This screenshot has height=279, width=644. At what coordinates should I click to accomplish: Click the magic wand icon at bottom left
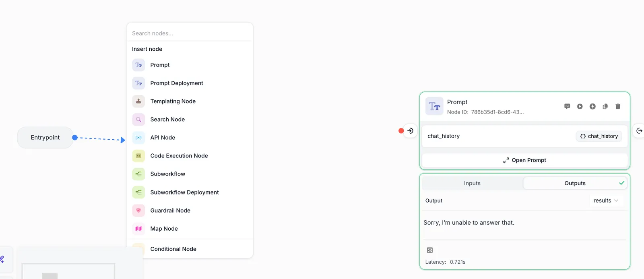(x=2, y=259)
